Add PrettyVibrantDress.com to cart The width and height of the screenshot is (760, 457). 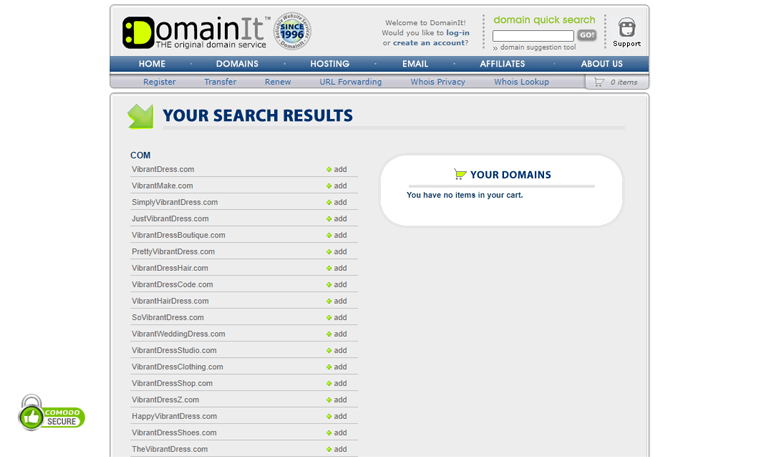coord(336,252)
